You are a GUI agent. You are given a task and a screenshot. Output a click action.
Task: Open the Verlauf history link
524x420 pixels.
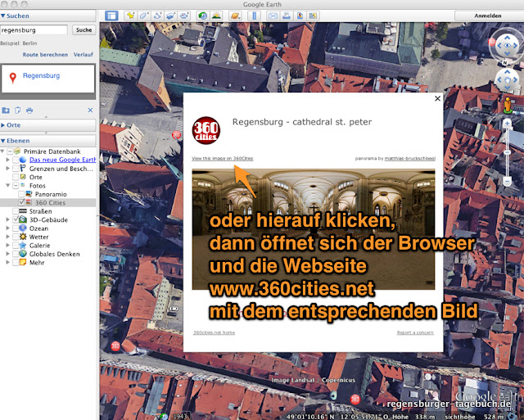84,55
